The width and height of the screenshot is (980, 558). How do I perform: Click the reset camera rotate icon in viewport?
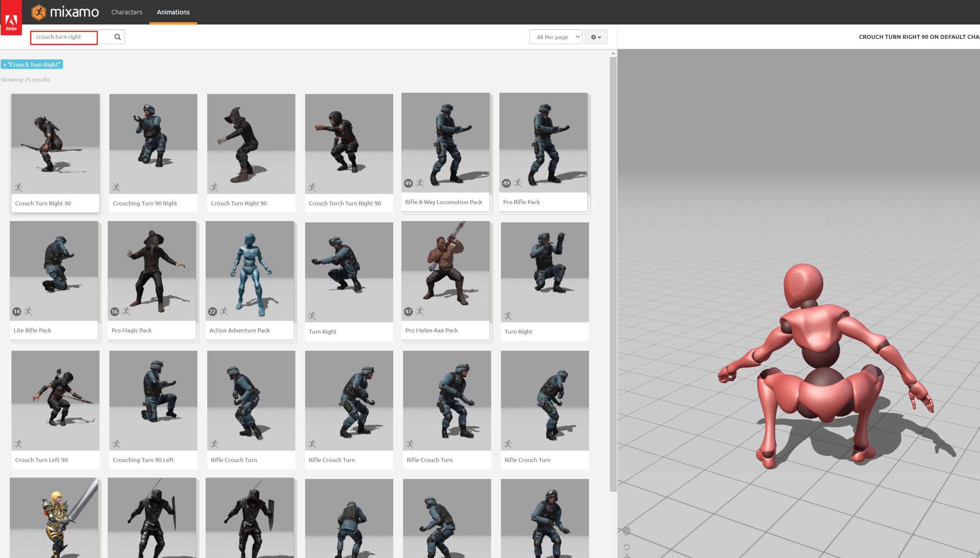pos(627,547)
